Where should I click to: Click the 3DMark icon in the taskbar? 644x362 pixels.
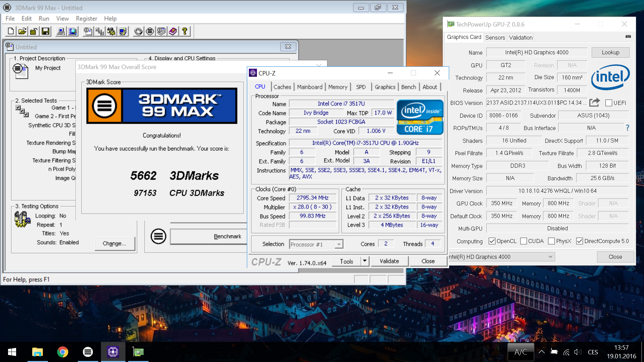click(x=88, y=352)
